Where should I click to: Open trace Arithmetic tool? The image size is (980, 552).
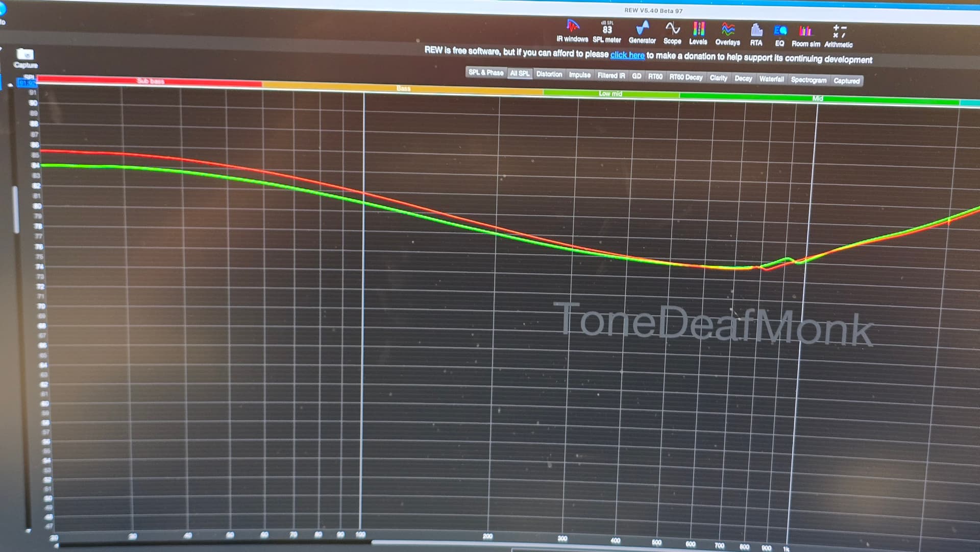[x=839, y=37]
